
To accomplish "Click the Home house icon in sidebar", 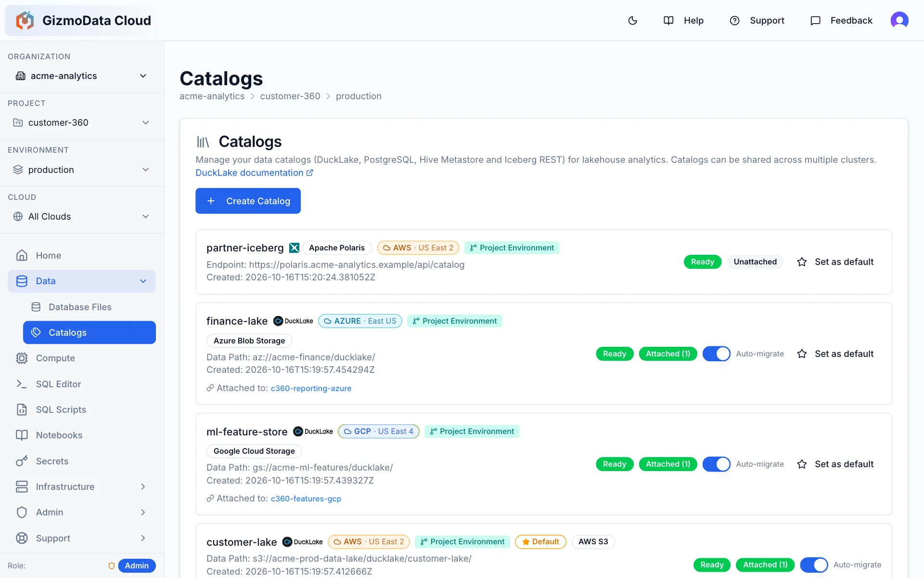I will pos(22,255).
